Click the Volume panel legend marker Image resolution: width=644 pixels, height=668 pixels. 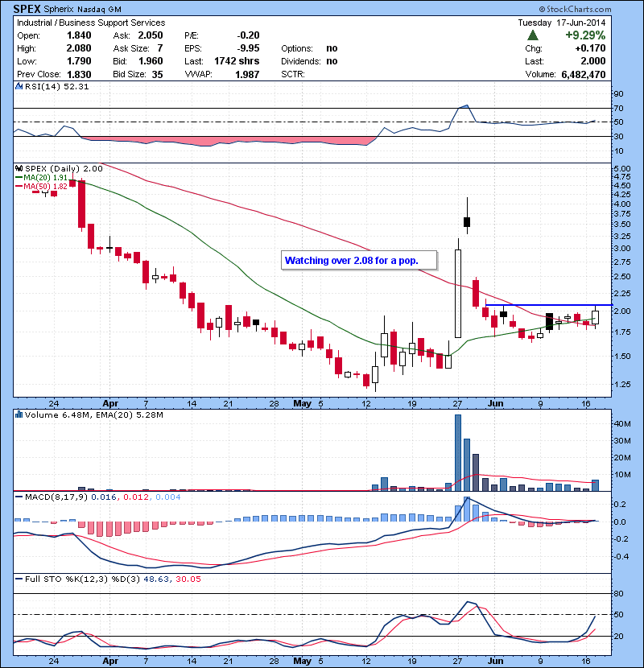[x=18, y=415]
